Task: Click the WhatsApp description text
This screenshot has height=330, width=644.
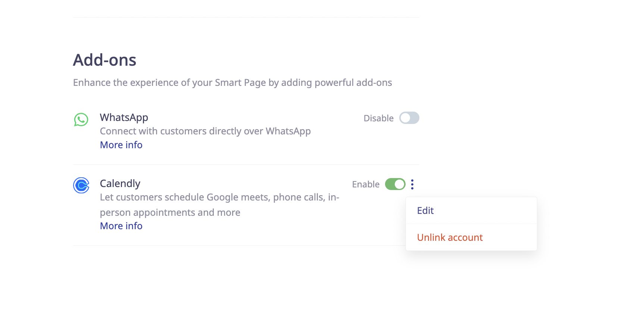Action: [x=205, y=131]
